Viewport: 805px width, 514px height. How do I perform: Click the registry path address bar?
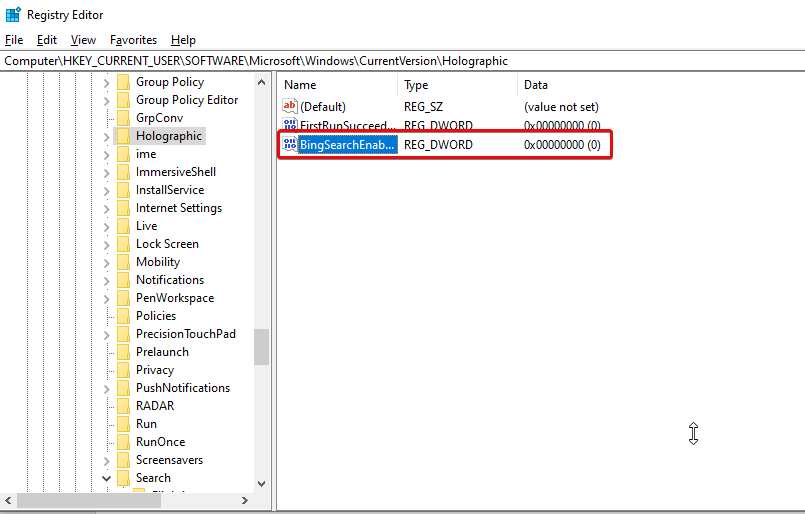click(402, 61)
